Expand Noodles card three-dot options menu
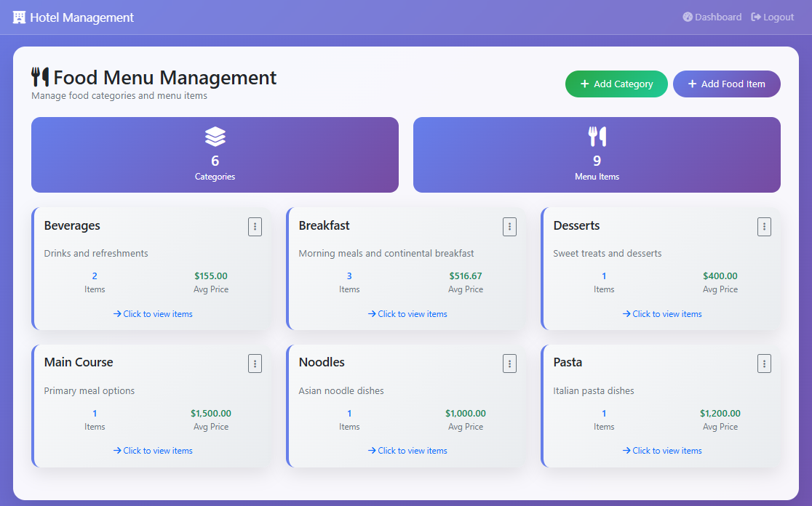Viewport: 812px width, 506px height. tap(509, 364)
